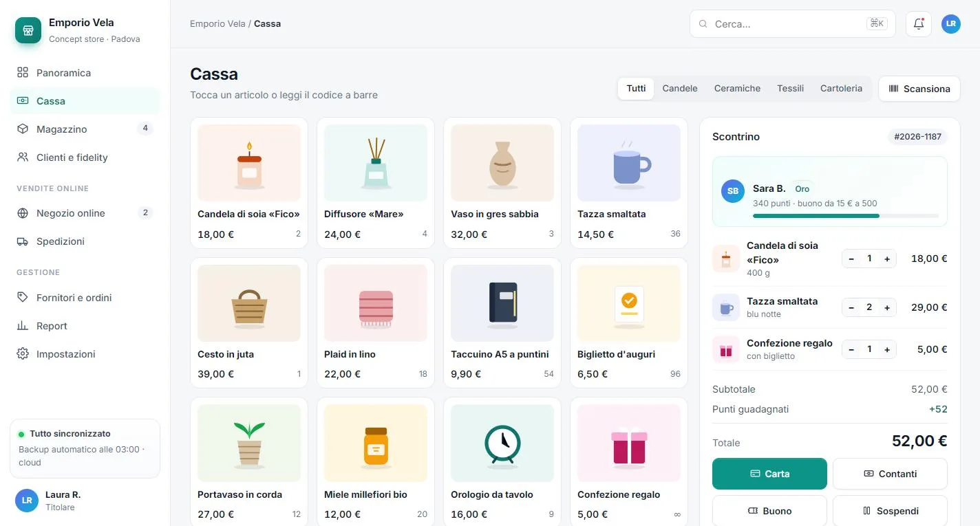The height and width of the screenshot is (526, 980).
Task: Open Spedizioni in the sidebar
Action: [85, 241]
